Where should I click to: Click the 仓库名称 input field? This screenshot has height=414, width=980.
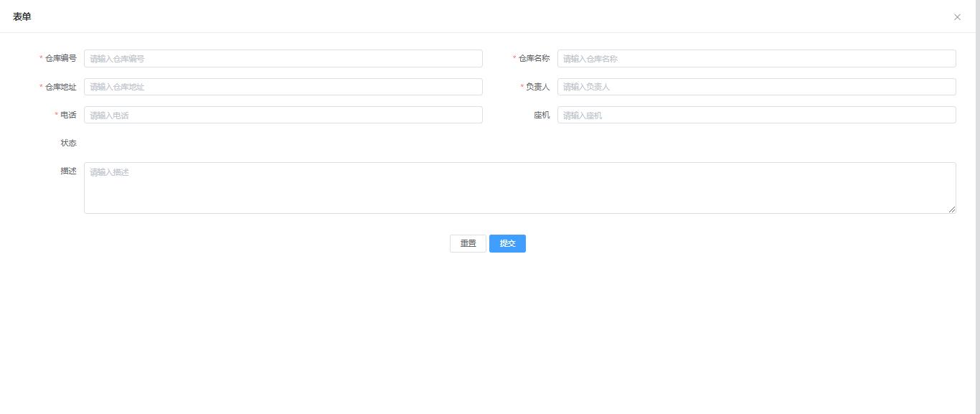tap(757, 58)
